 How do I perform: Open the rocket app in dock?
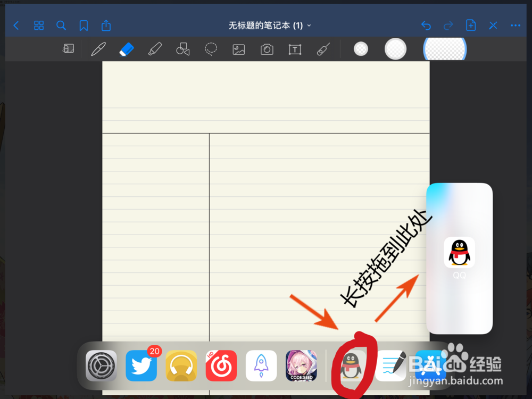click(x=261, y=366)
